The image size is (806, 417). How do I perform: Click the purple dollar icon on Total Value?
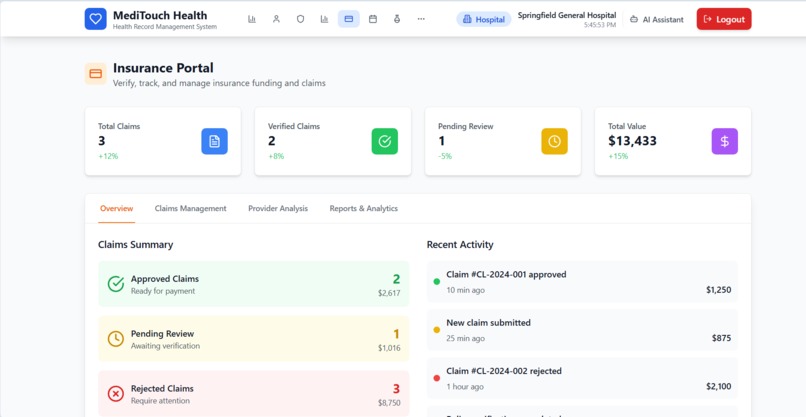click(725, 141)
